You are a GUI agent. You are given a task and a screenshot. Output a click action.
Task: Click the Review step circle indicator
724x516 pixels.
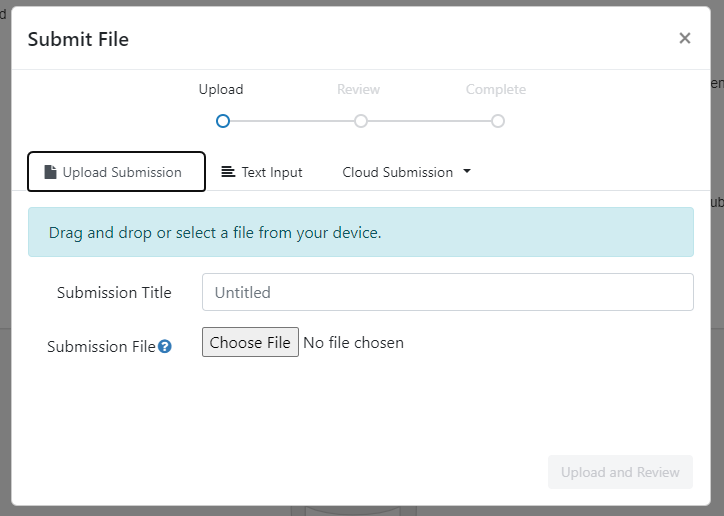click(x=361, y=121)
